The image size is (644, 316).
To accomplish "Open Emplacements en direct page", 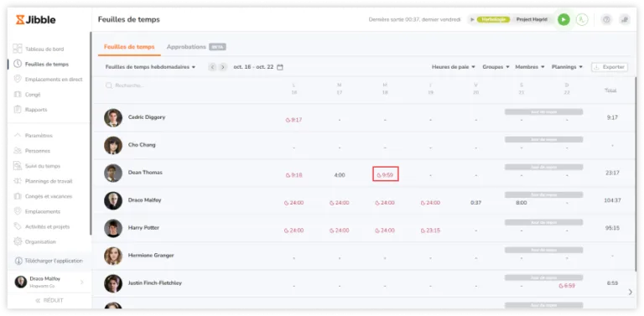I will point(48,79).
